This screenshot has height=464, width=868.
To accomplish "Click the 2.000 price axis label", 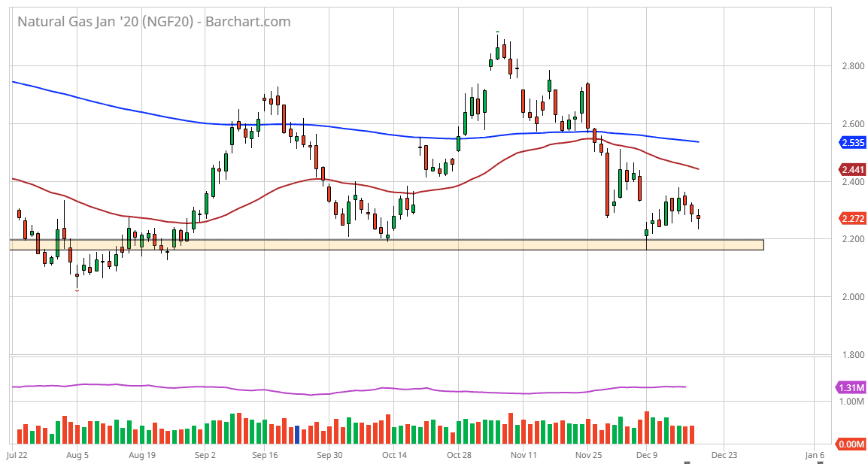I will coord(852,297).
